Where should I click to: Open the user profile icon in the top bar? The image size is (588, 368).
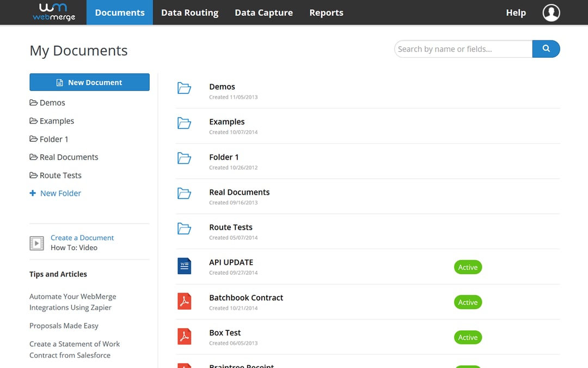click(551, 12)
